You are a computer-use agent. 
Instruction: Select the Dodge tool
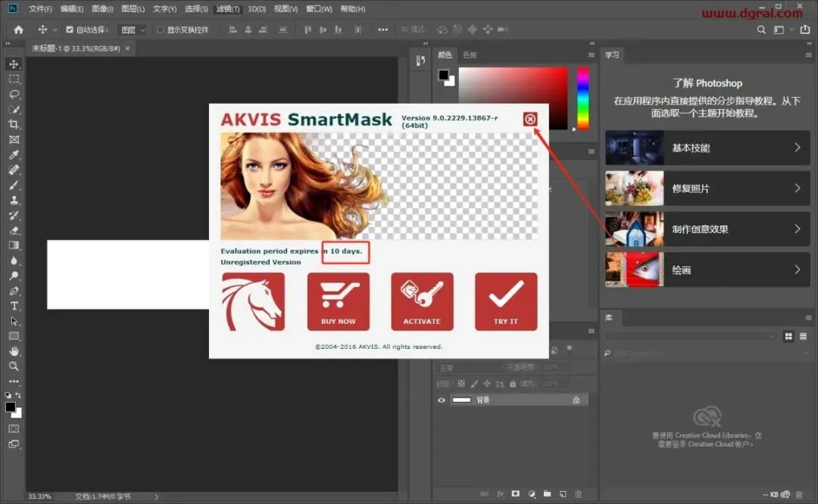click(14, 275)
